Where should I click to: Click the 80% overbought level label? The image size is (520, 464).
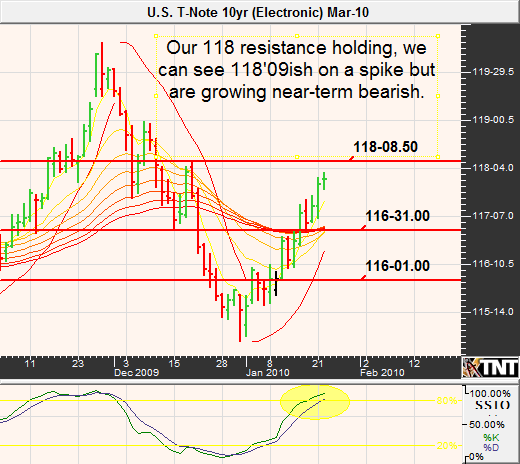pos(446,400)
